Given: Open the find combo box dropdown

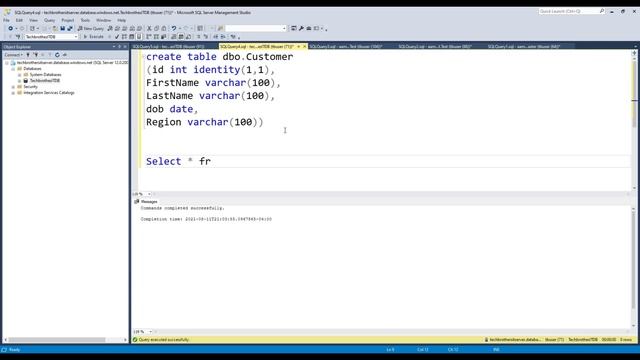Looking at the screenshot, I should point(284,28).
